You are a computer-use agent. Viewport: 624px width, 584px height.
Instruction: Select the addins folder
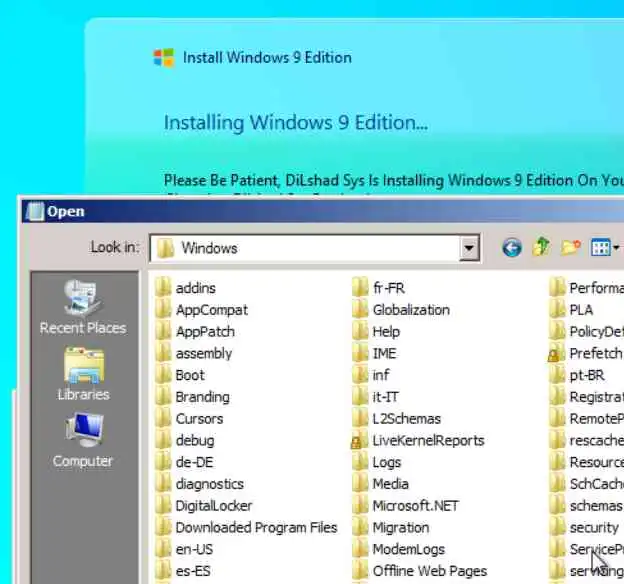click(185, 288)
